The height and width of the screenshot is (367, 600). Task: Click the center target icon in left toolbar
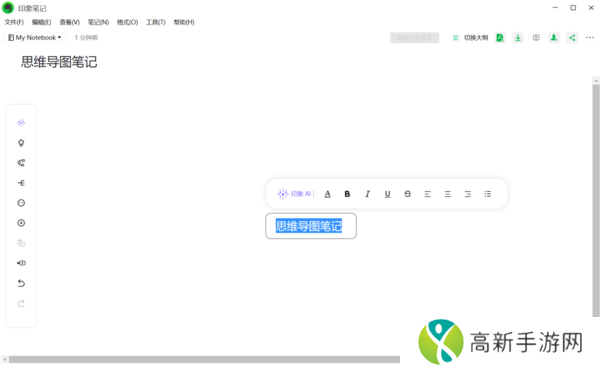click(x=21, y=223)
